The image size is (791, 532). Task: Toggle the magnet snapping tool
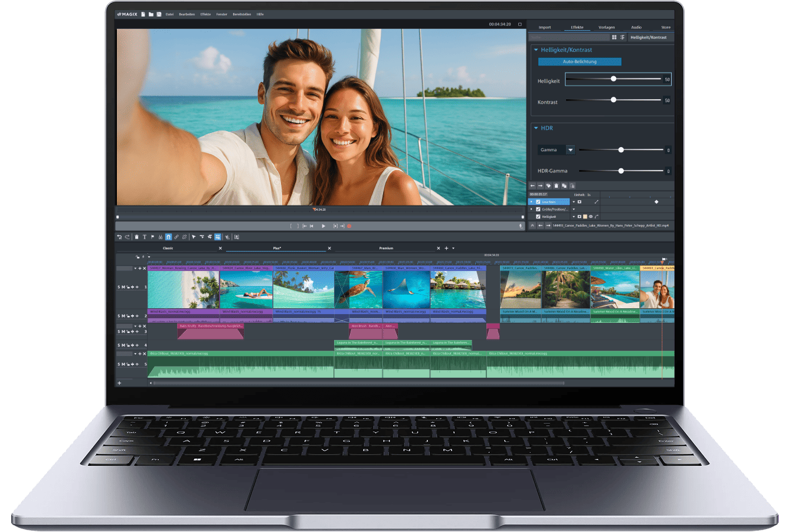(168, 237)
